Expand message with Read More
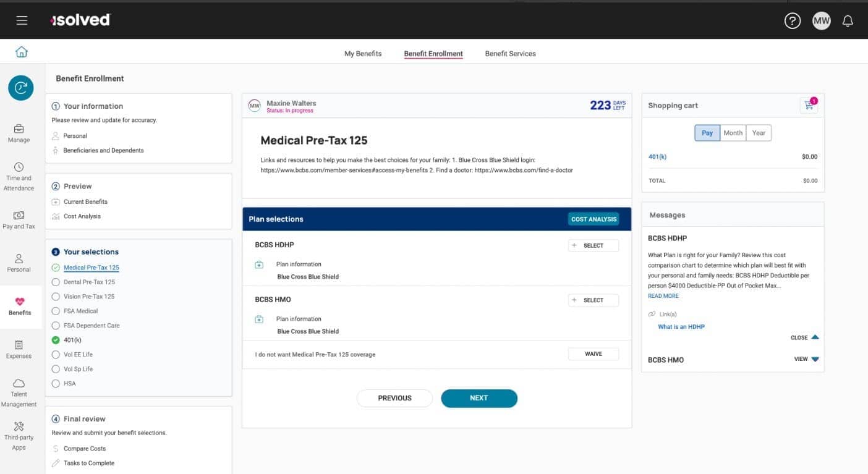This screenshot has height=474, width=868. [x=663, y=296]
